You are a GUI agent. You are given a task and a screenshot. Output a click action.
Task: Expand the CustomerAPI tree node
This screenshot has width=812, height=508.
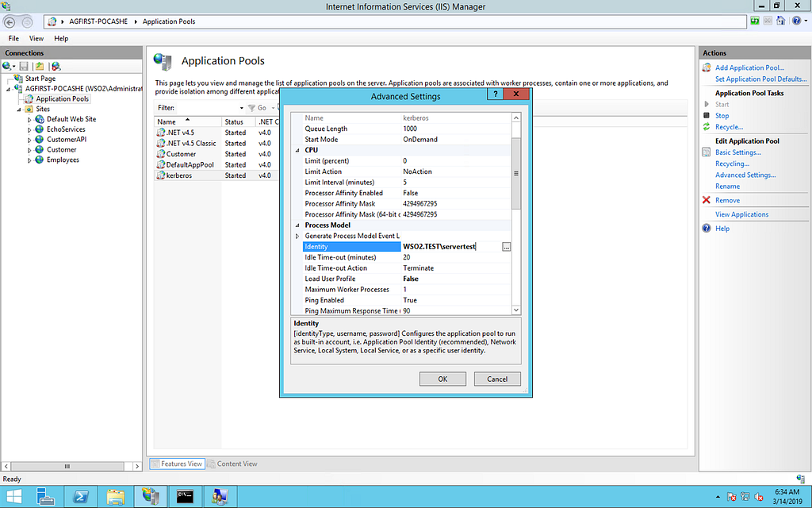(x=29, y=140)
